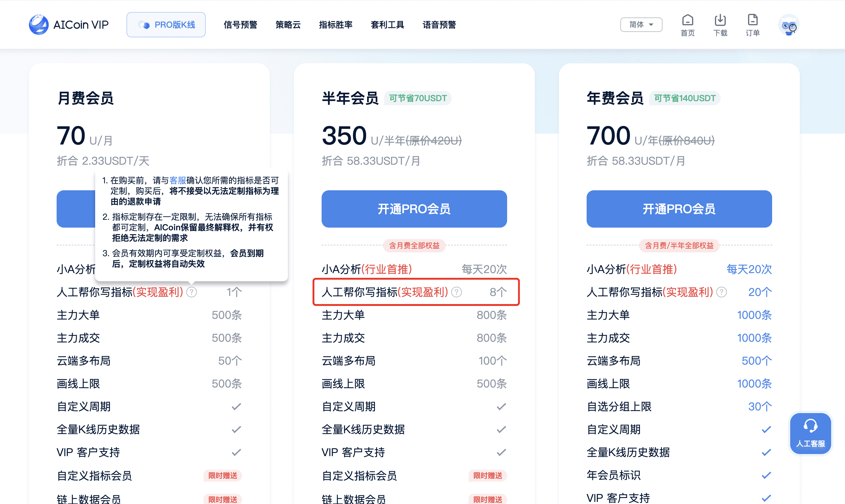
Task: Click 70 price in 月费会员 card
Action: point(71,135)
